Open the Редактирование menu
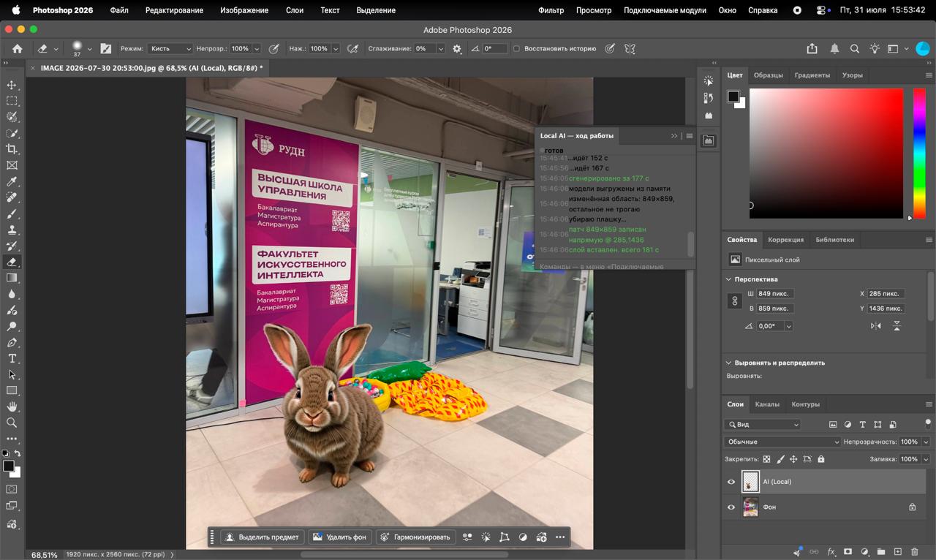This screenshot has height=560, width=936. tap(173, 10)
